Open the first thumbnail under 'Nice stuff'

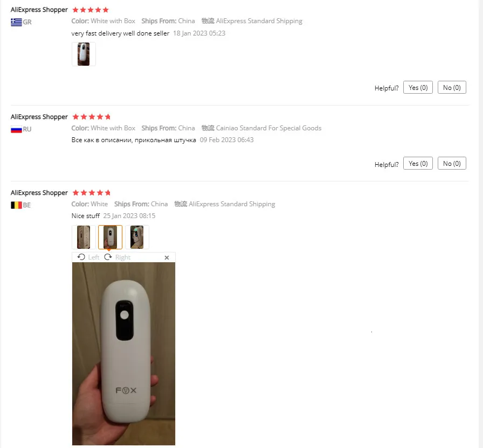(x=83, y=237)
